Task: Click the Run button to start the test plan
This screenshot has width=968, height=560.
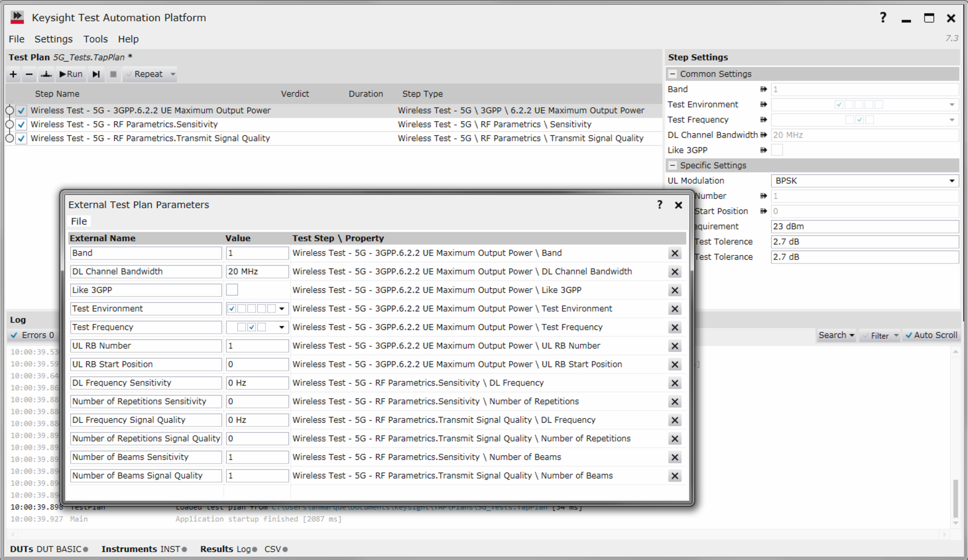Action: [71, 74]
